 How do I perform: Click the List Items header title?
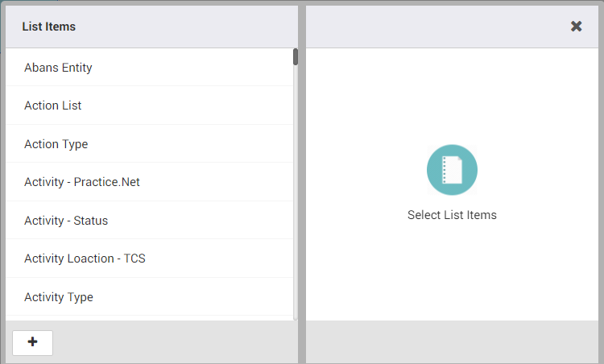click(x=49, y=27)
